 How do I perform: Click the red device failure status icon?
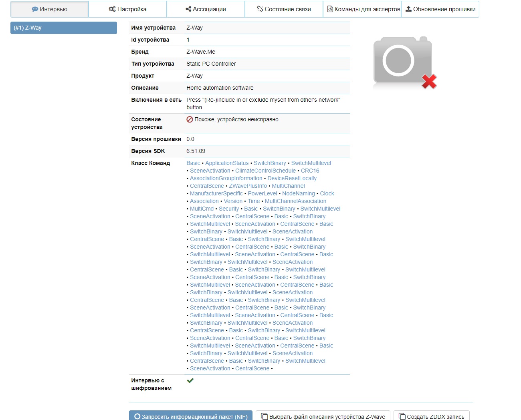[190, 119]
